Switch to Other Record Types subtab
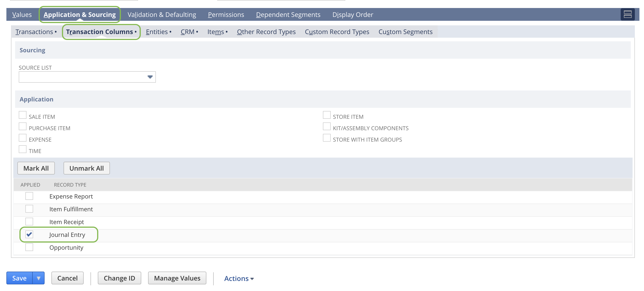The image size is (644, 291). click(266, 32)
